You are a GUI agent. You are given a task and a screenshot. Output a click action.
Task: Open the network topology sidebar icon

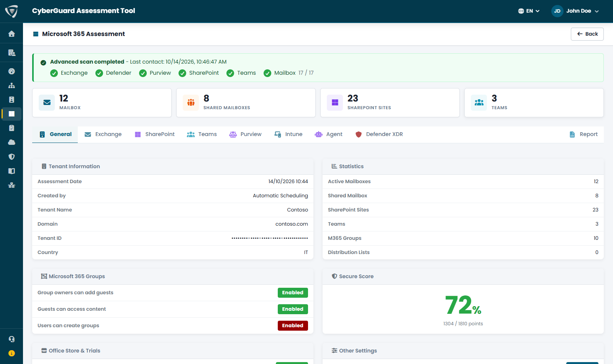point(11,185)
